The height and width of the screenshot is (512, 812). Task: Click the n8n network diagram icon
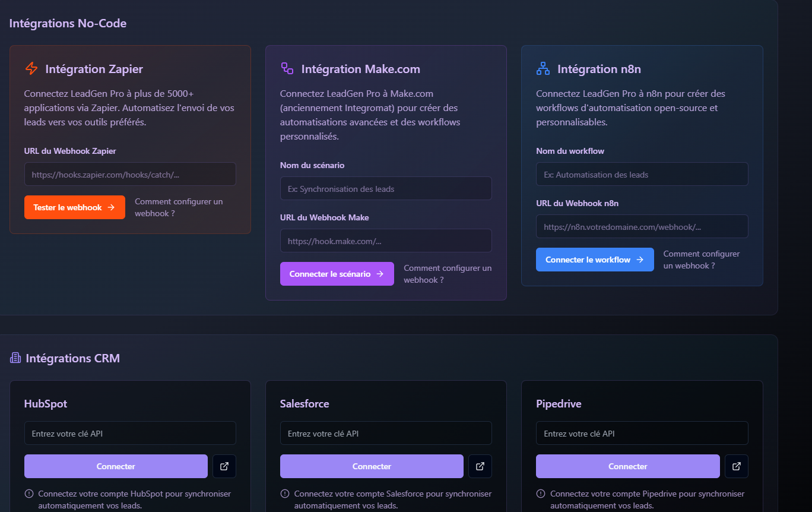pyautogui.click(x=543, y=68)
